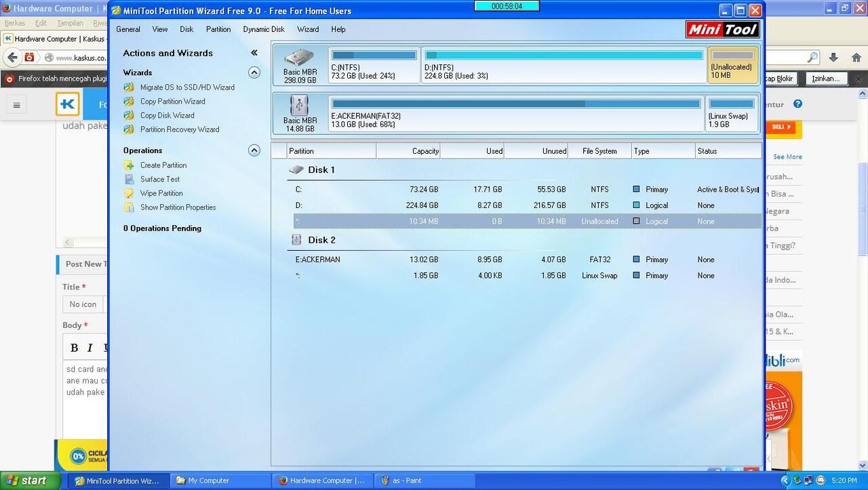Click 0 Operations Pending text

162,228
